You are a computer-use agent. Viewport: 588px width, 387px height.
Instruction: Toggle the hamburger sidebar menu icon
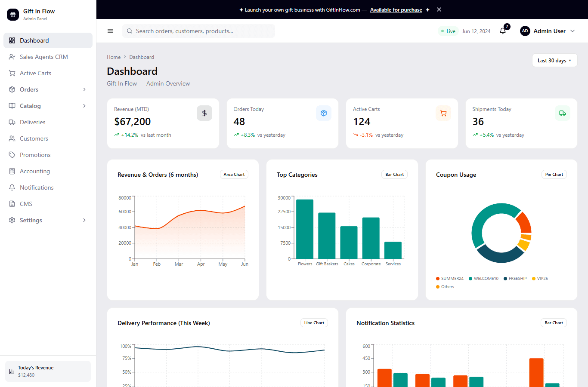coord(110,31)
